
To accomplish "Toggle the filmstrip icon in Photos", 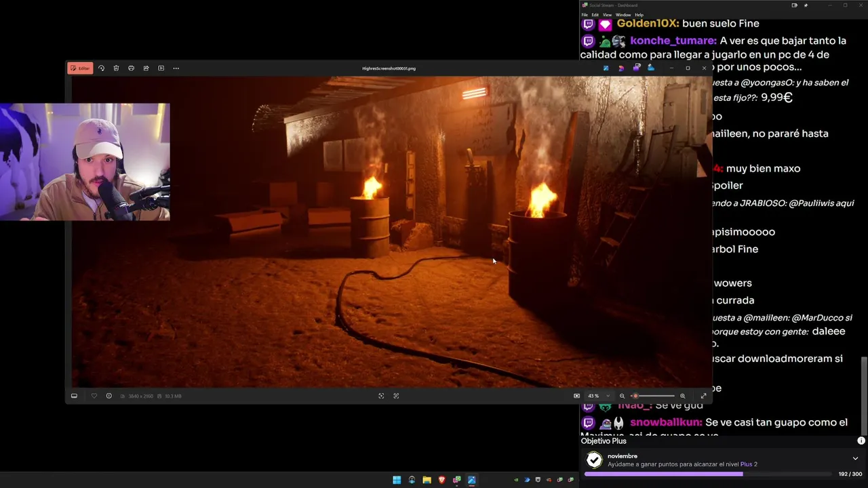I will 74,396.
